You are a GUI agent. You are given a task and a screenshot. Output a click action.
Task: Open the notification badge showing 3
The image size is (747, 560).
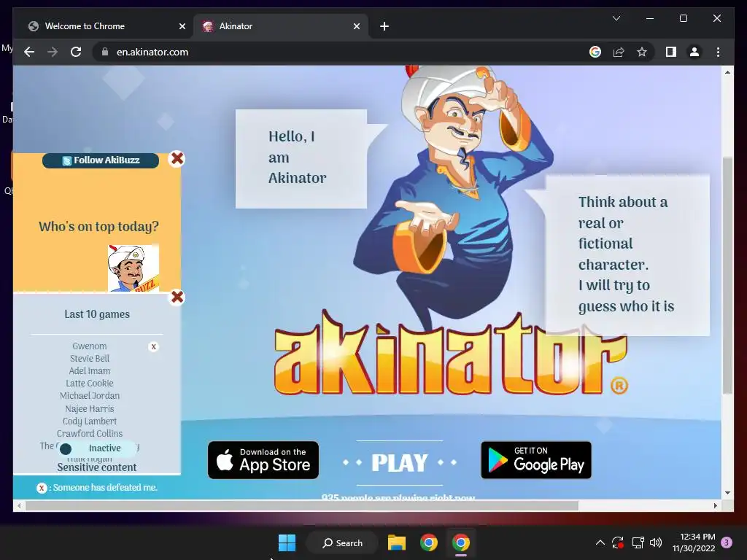[727, 542]
